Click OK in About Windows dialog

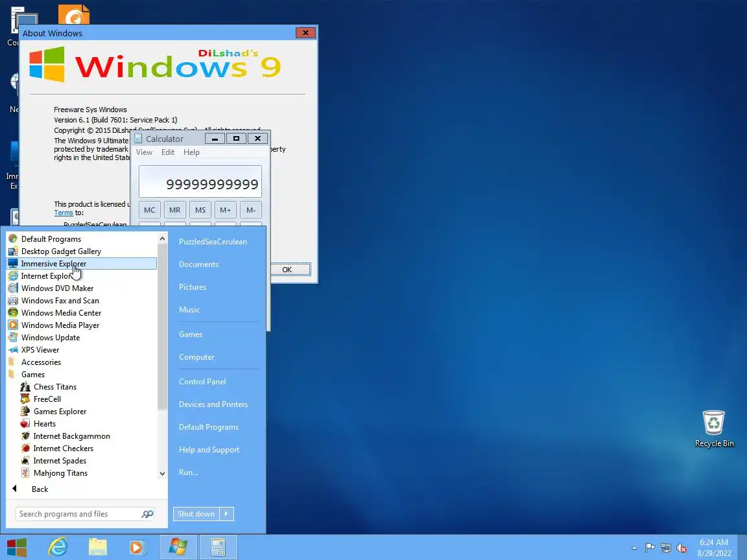pyautogui.click(x=290, y=270)
